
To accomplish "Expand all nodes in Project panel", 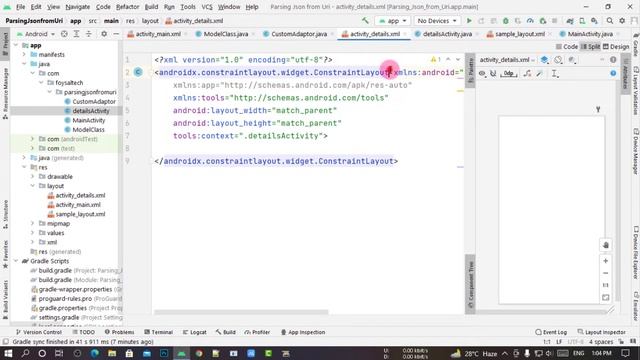I will (x=76, y=34).
